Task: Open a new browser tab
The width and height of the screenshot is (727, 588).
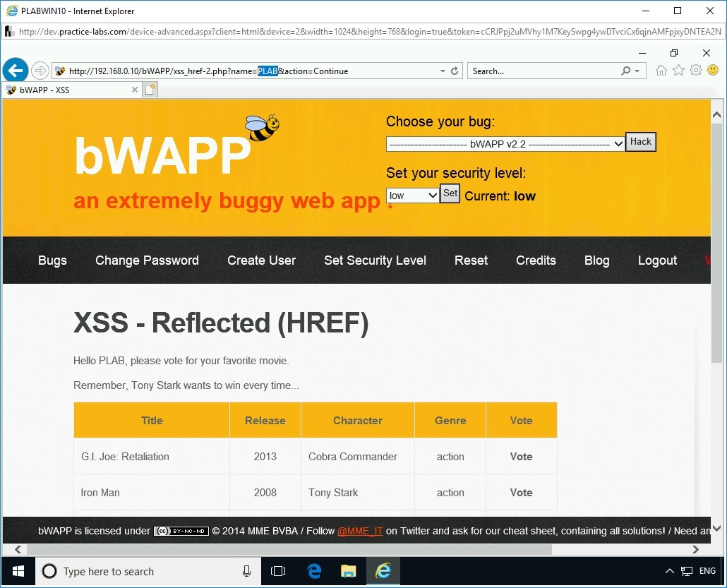Action: (150, 90)
